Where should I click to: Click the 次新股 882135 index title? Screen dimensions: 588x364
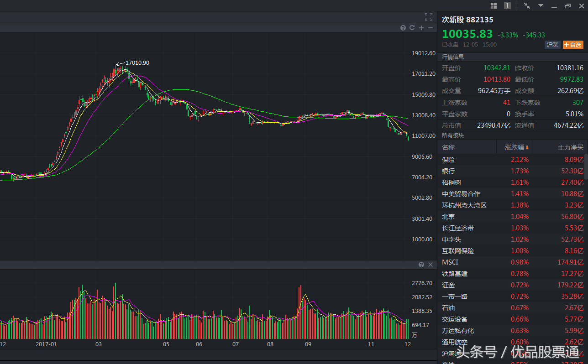[x=467, y=20]
